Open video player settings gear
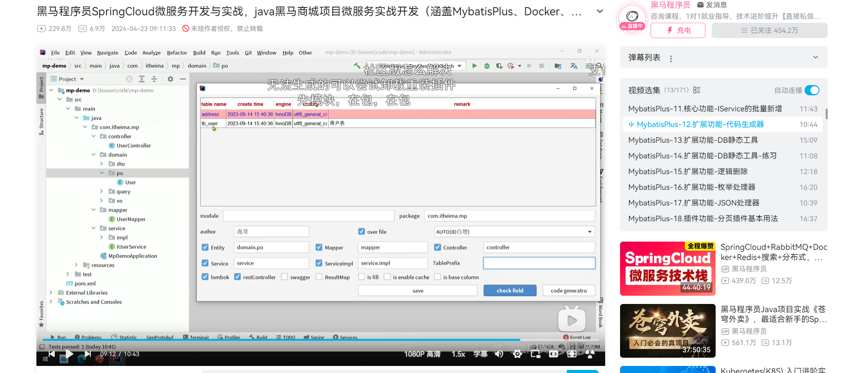 517,354
